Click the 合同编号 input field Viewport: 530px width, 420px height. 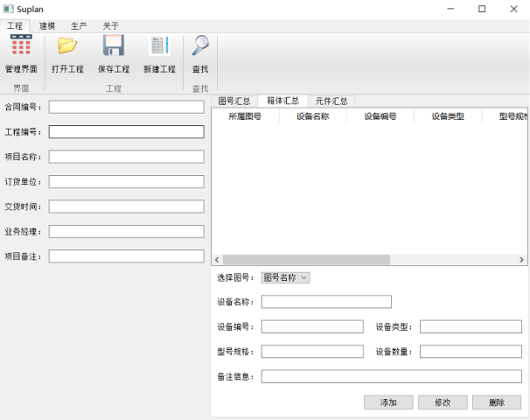[x=126, y=107]
